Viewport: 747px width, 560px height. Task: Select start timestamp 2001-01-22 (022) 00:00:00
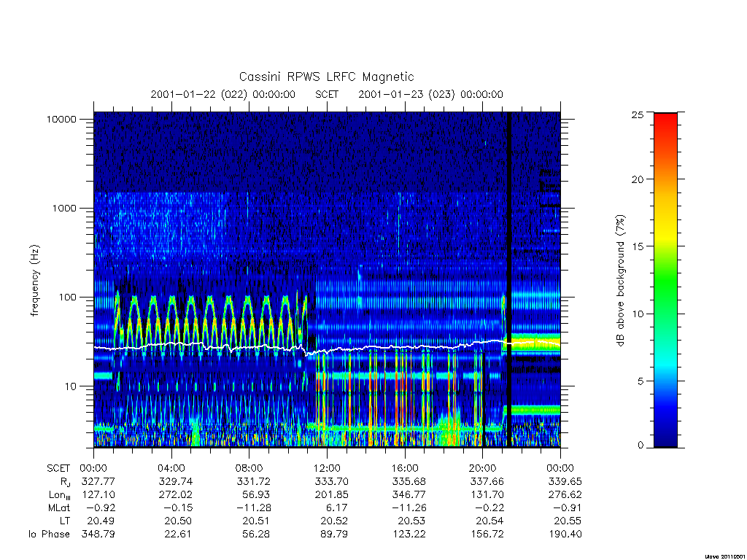point(223,94)
